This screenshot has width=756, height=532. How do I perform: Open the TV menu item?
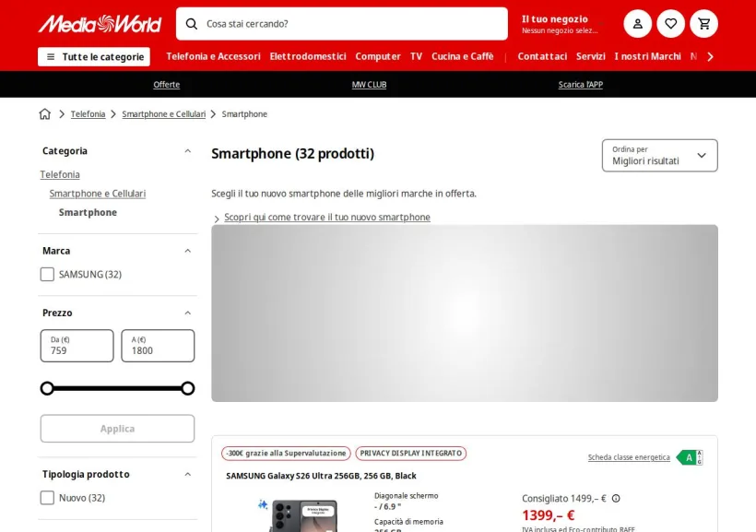[x=416, y=56]
